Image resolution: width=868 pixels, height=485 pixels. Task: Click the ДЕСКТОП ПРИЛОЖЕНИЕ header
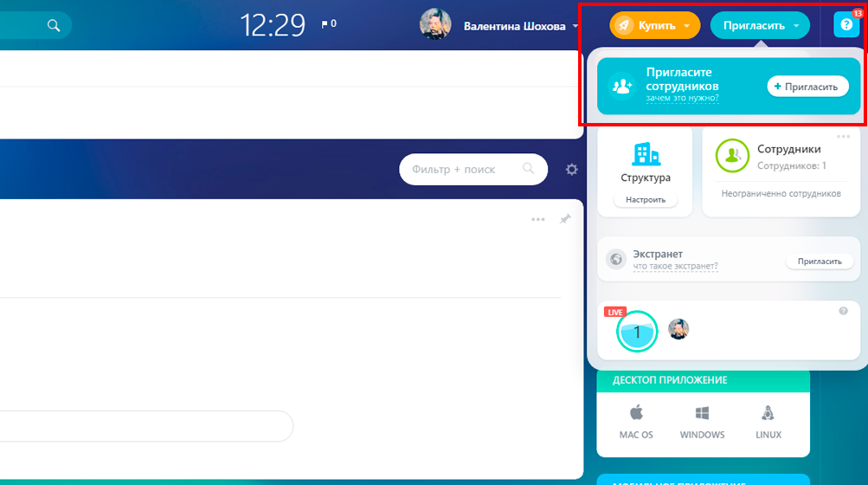click(x=703, y=380)
